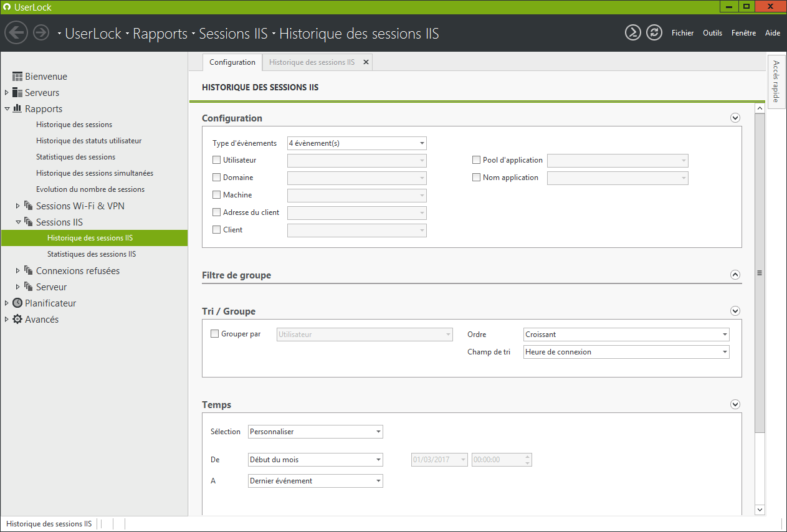Open the Sélection dropdown showing Personnaliser

315,432
